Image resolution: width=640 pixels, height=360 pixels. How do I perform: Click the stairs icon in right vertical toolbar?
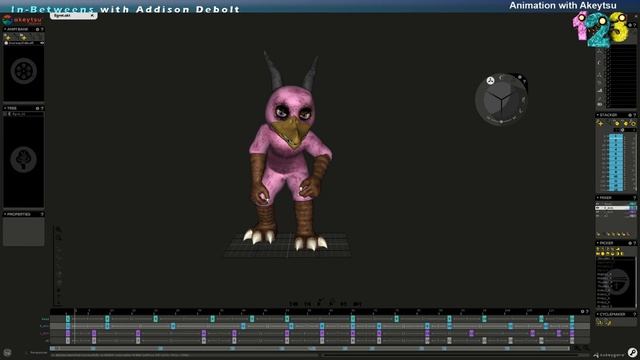(600, 90)
